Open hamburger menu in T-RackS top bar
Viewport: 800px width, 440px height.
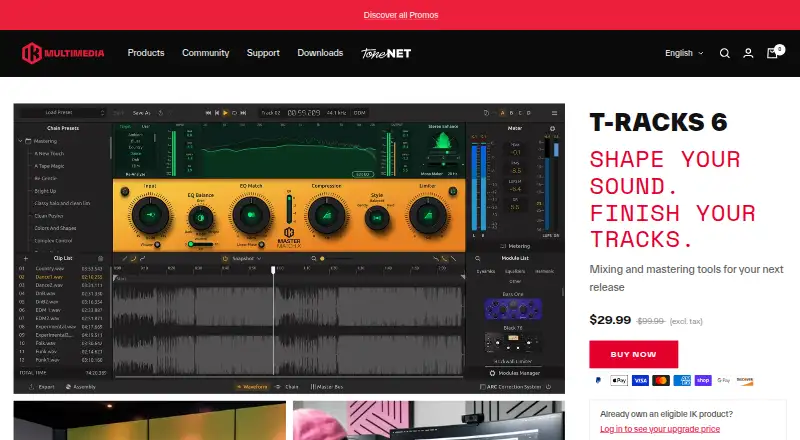tap(555, 113)
